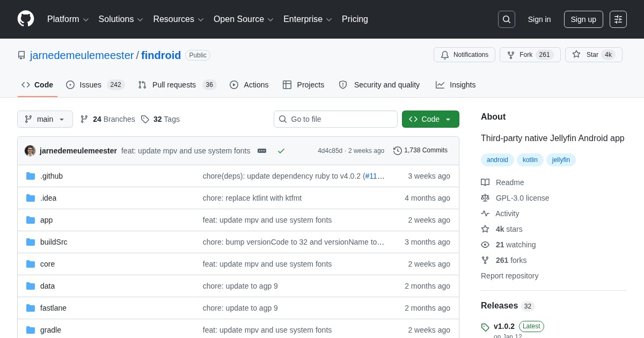Click the kotlin topic tag

point(530,160)
